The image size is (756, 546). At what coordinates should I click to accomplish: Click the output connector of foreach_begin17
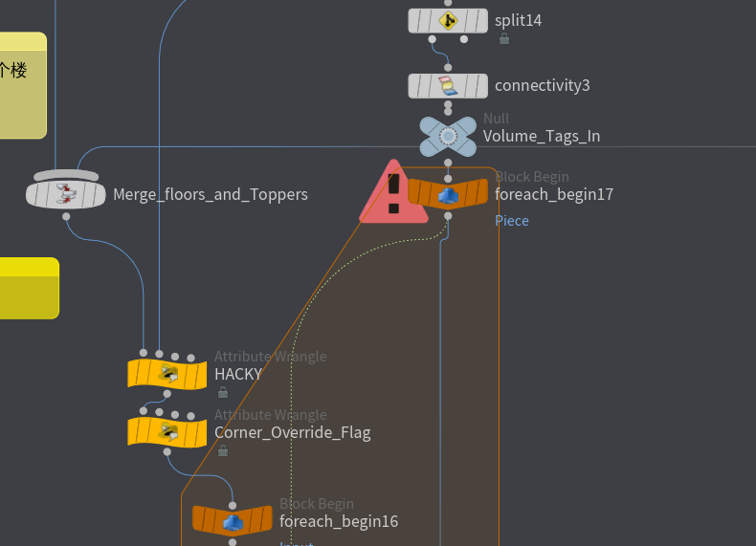[x=448, y=217]
